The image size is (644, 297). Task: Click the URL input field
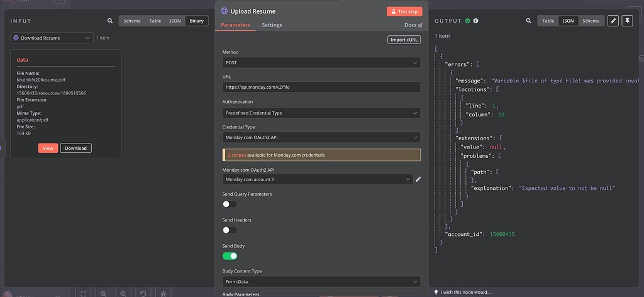click(321, 87)
